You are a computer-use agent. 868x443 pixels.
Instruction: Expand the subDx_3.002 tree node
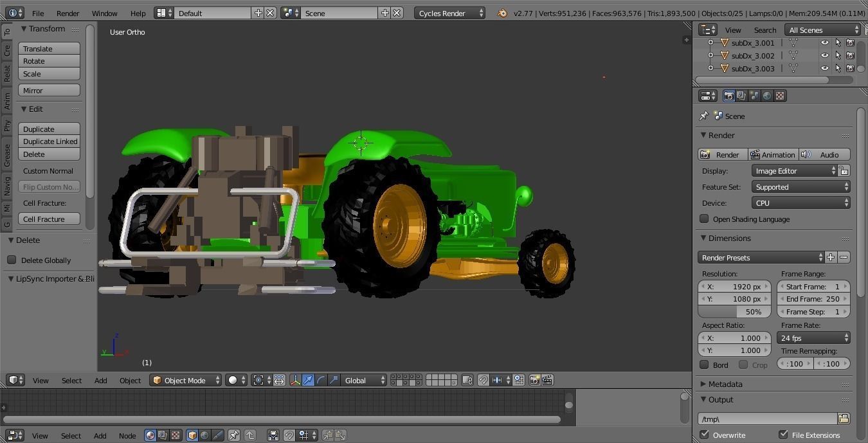tap(710, 55)
